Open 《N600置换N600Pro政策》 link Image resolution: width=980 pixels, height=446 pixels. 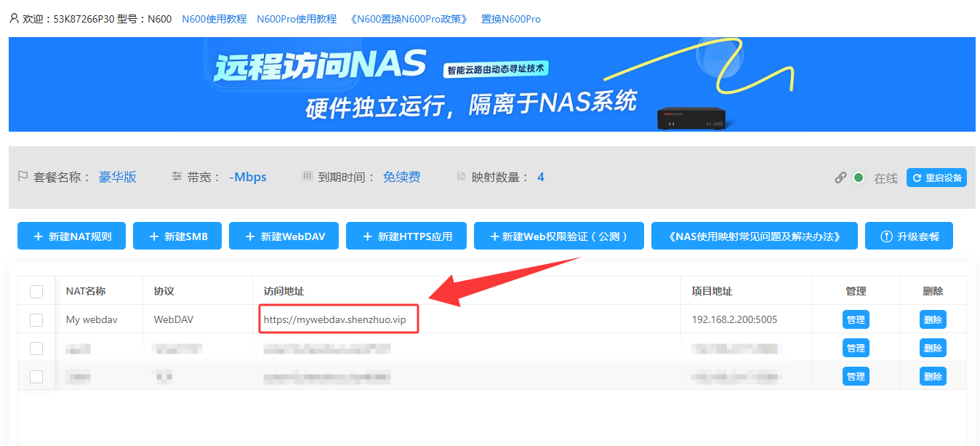[x=409, y=19]
